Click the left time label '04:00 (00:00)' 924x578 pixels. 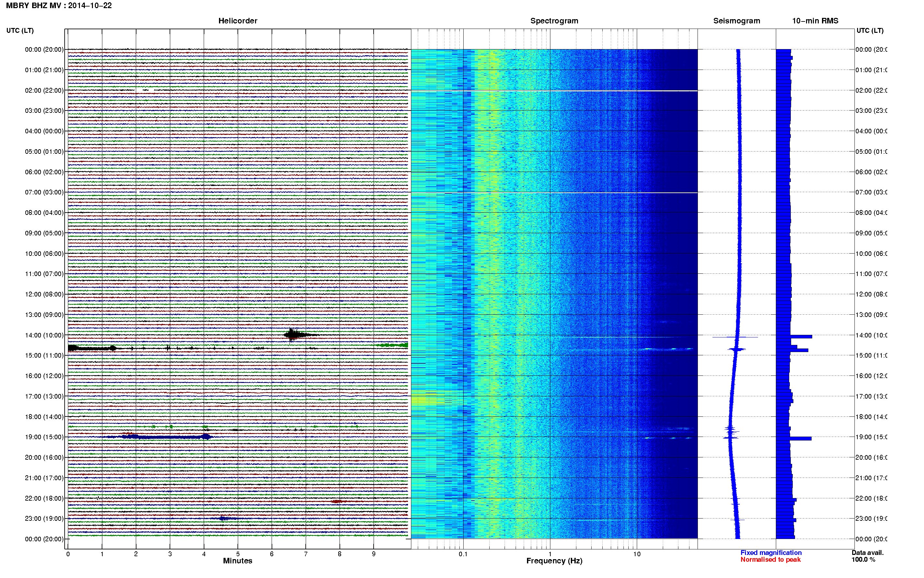click(x=44, y=131)
